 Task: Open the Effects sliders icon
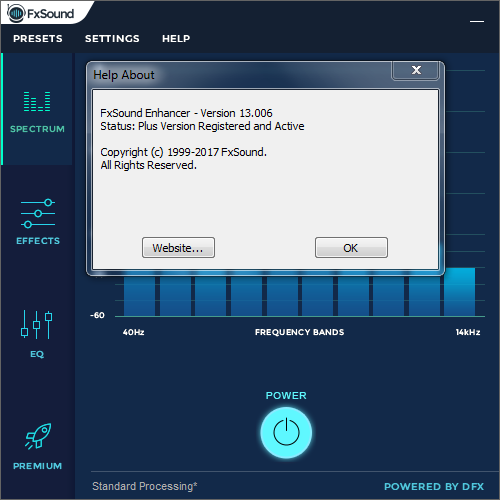(38, 214)
